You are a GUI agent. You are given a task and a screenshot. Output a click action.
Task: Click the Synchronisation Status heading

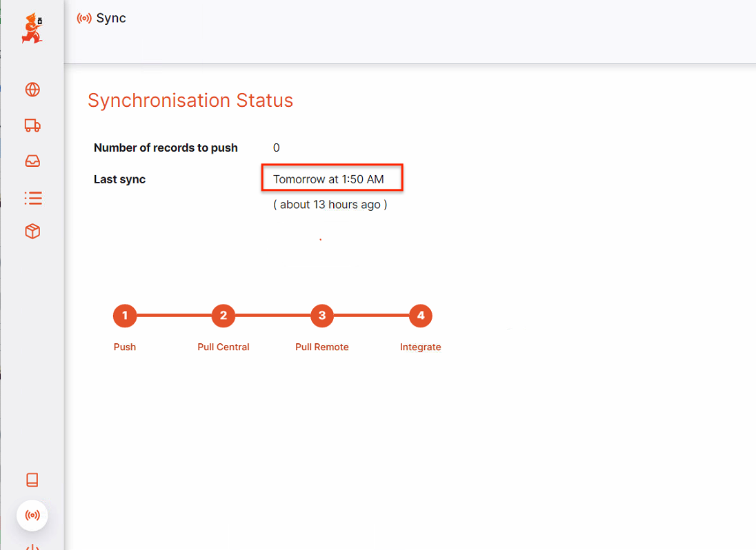[x=190, y=100]
